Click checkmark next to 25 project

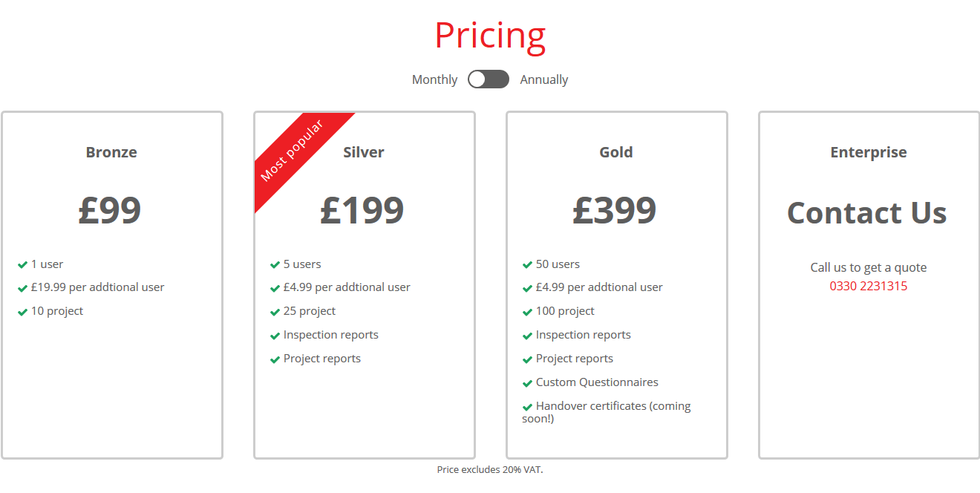point(275,312)
